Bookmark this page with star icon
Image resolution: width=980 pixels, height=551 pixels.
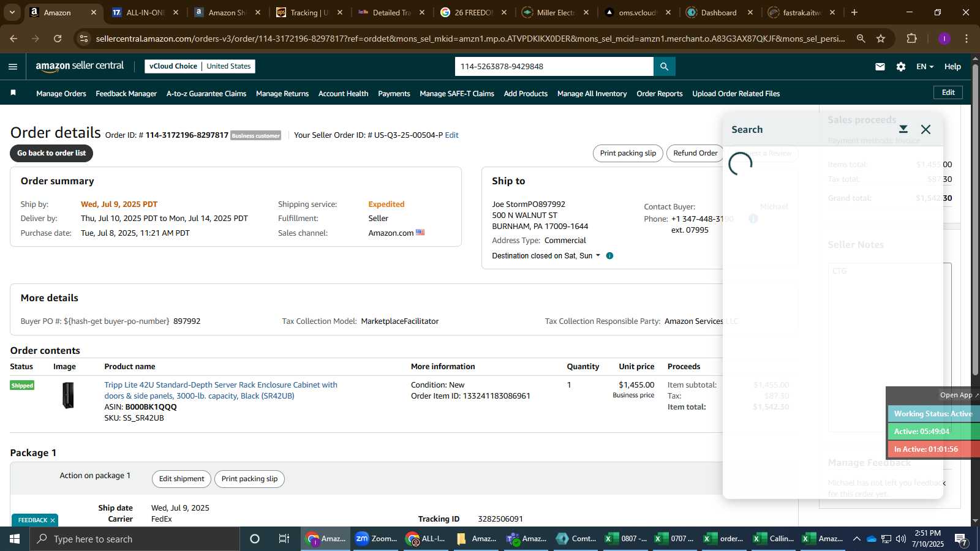click(x=881, y=39)
